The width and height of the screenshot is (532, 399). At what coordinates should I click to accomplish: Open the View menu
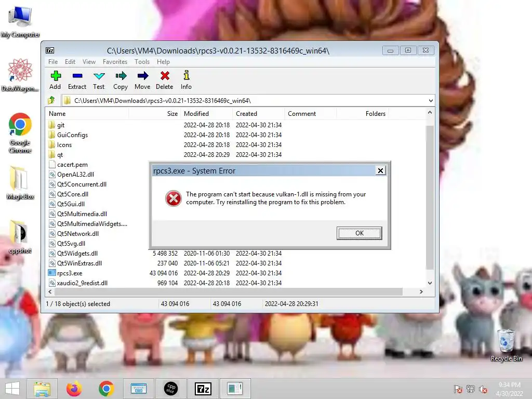point(89,62)
